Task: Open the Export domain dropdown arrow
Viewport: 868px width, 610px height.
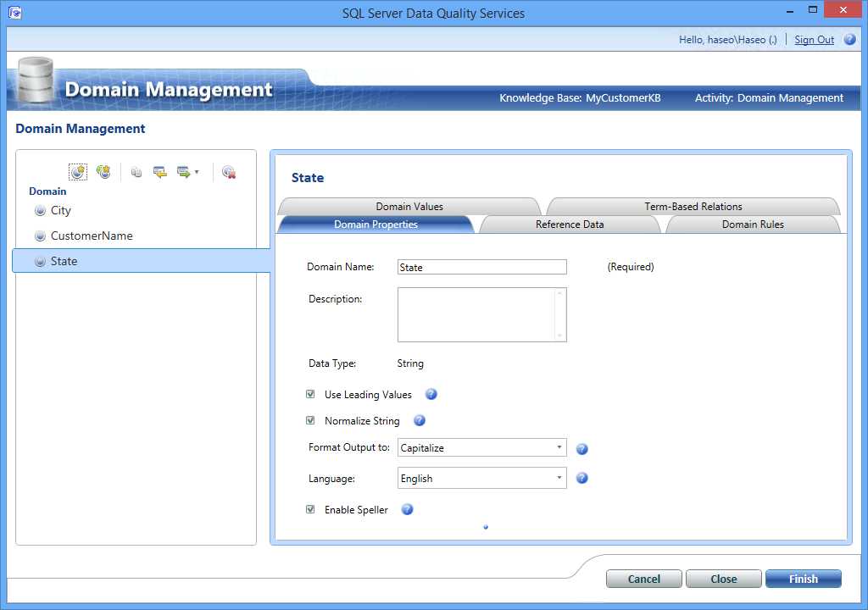Action: pyautogui.click(x=197, y=172)
